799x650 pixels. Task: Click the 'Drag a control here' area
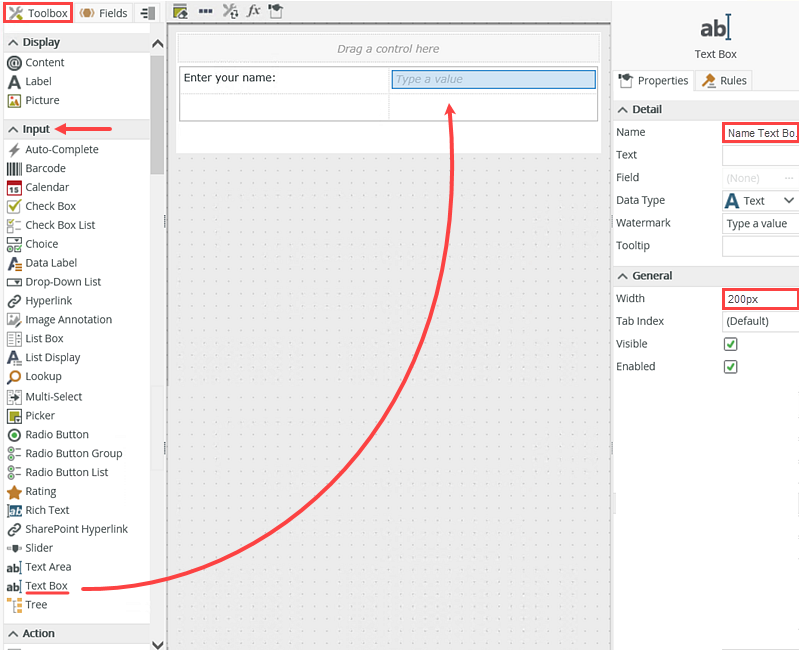pos(388,49)
